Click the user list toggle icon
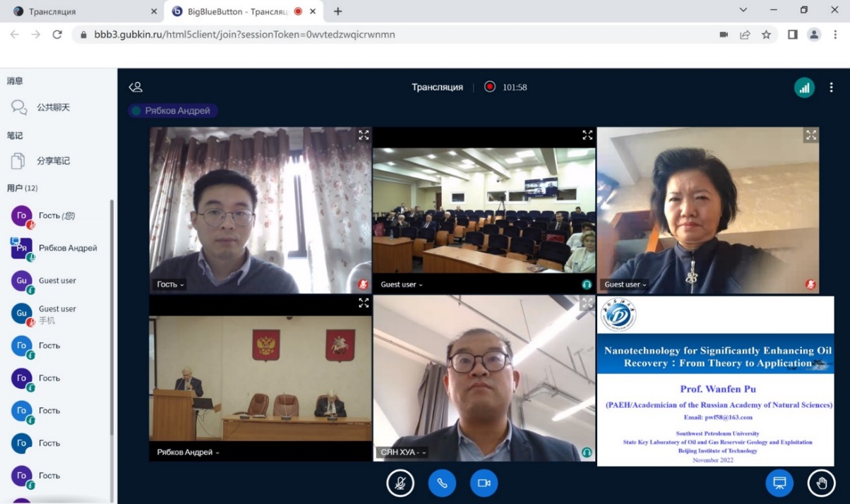Viewport: 850px width, 504px height. tap(136, 87)
